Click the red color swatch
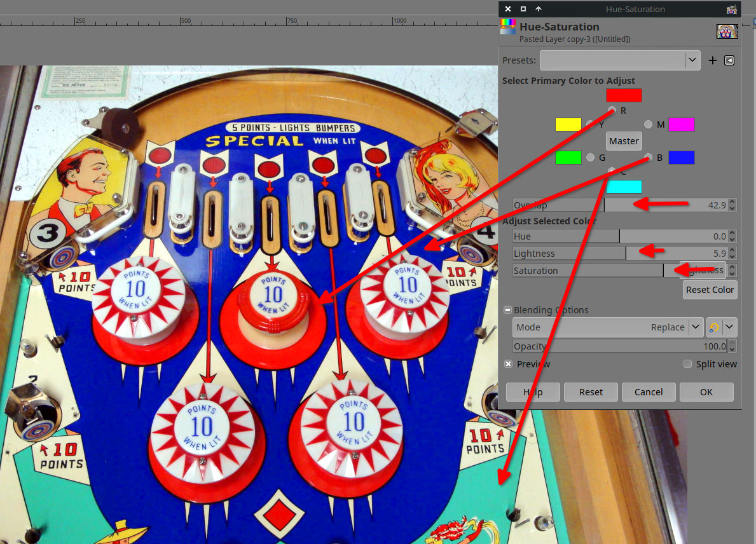756x544 pixels. point(624,95)
